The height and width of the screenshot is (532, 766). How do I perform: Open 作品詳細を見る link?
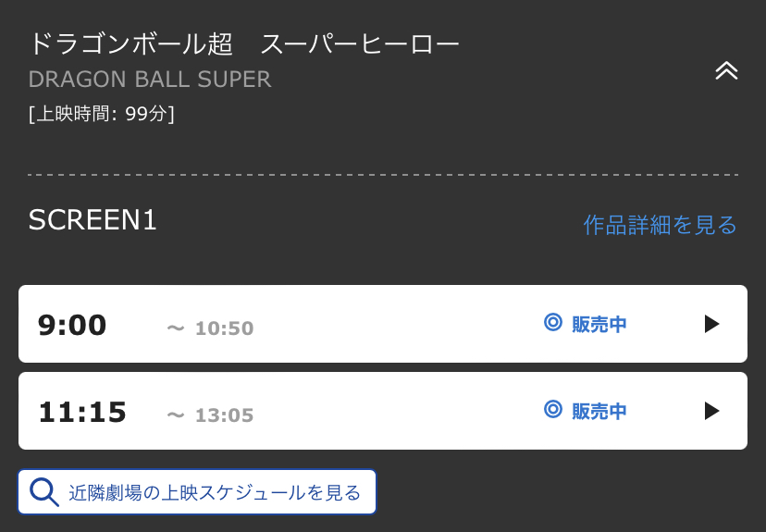pos(660,225)
